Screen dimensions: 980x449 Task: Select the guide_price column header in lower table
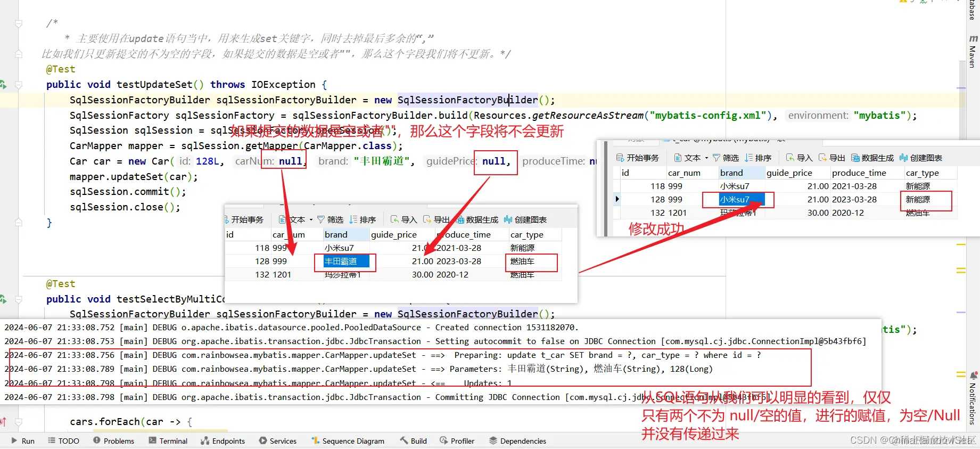click(402, 234)
